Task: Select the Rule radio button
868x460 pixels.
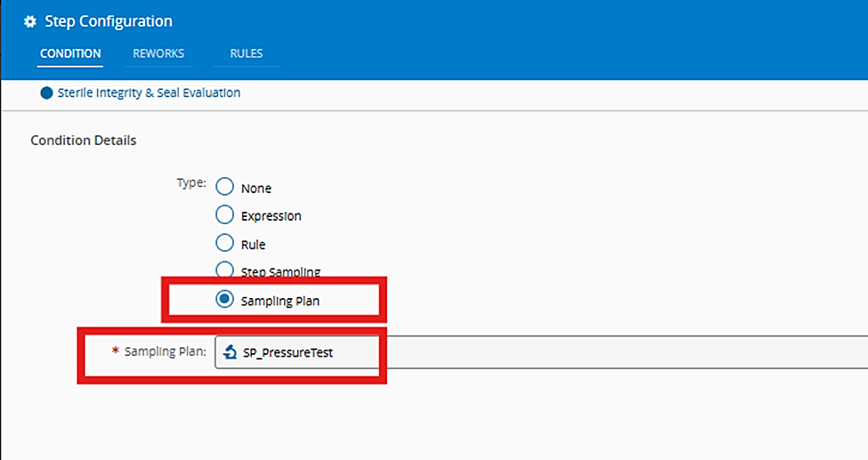Action: [225, 243]
